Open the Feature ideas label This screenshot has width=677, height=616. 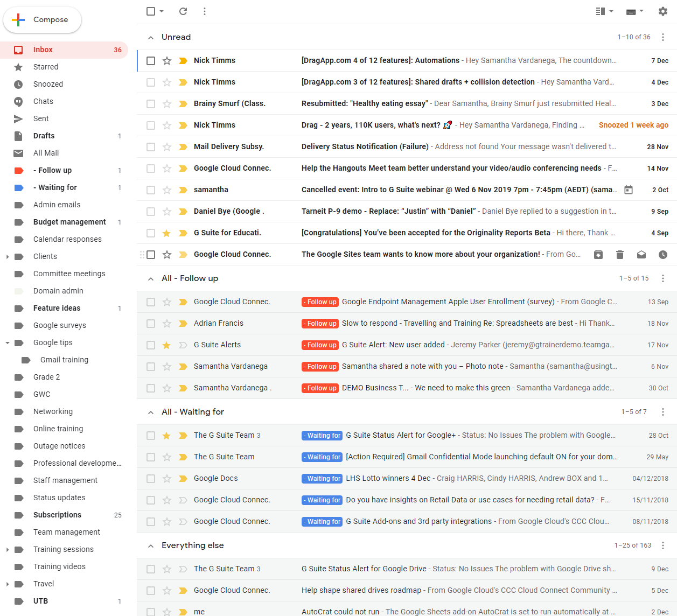[64, 309]
